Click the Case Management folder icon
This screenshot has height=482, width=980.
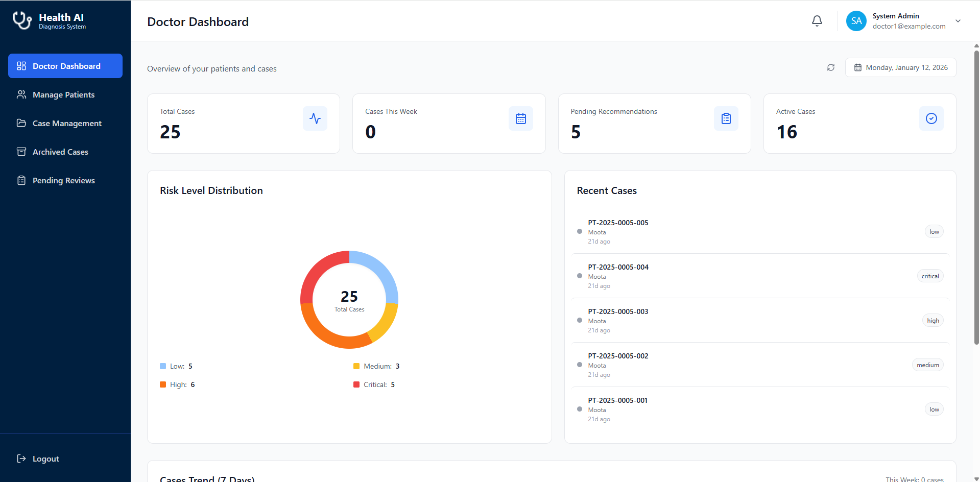pos(21,123)
